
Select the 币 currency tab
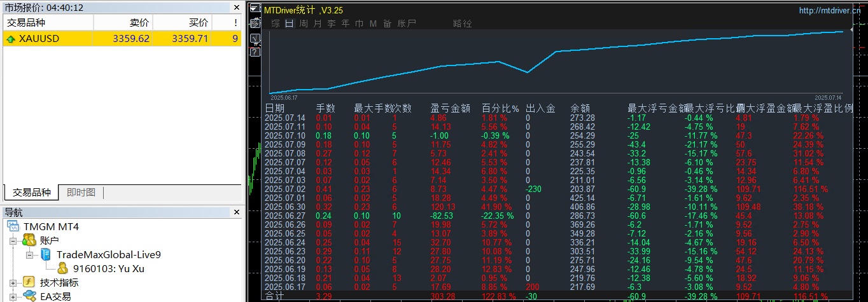tap(360, 24)
